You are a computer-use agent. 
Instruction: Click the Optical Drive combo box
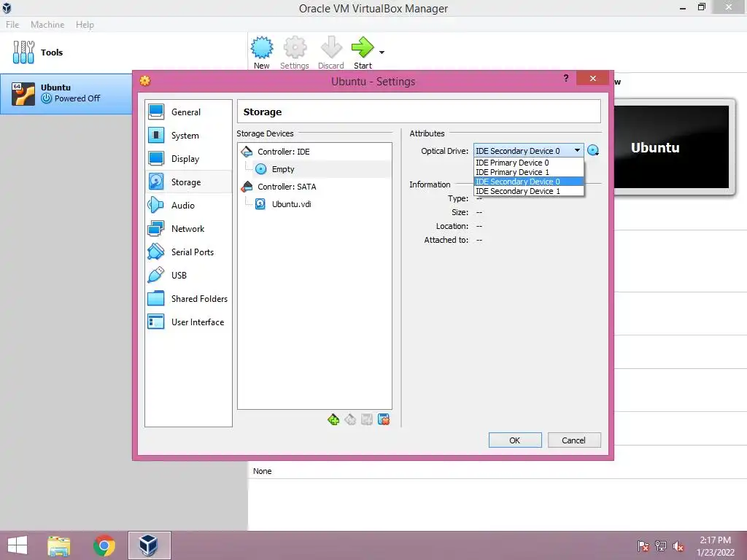click(x=528, y=150)
